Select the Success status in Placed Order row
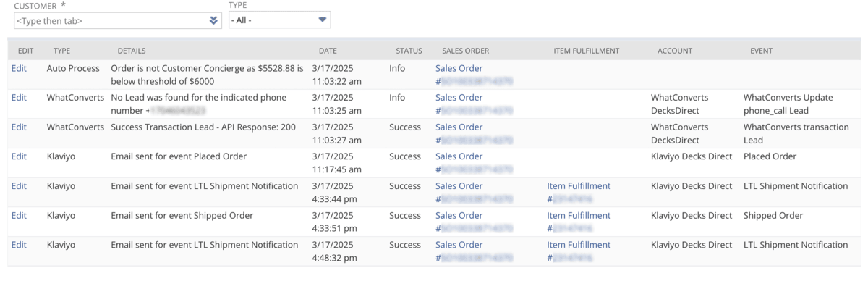This screenshot has width=868, height=281. click(x=405, y=156)
